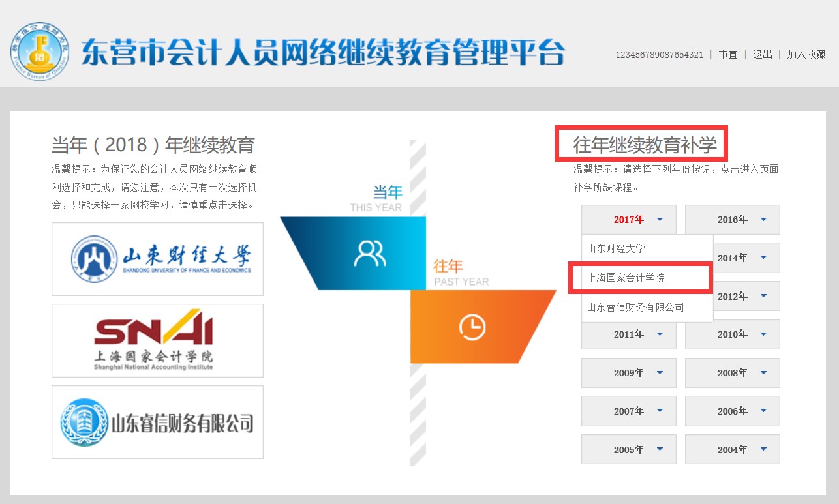The image size is (839, 504).
Task: Open the 2011年 year dropdown
Action: pyautogui.click(x=629, y=334)
